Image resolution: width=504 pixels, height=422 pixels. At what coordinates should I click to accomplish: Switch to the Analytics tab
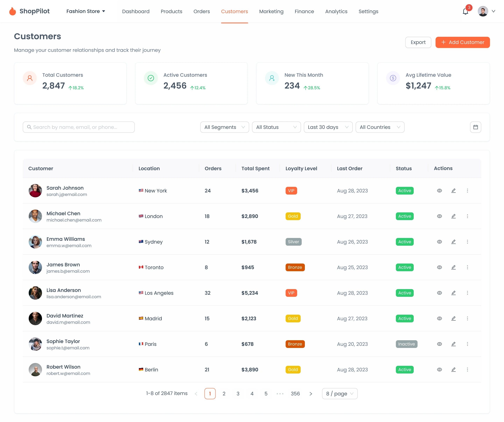coord(336,12)
